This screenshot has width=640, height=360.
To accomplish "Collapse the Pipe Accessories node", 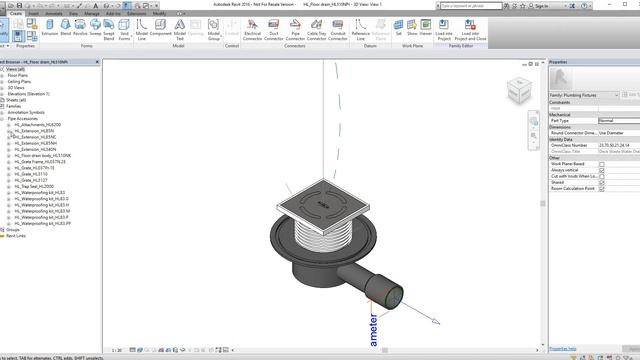I will point(2,119).
